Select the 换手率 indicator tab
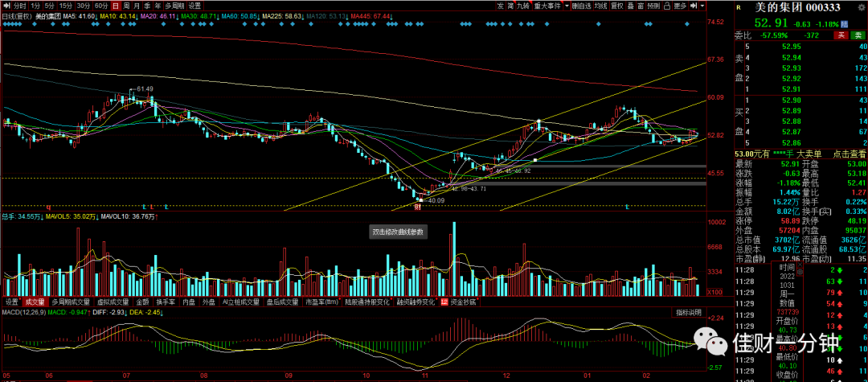Viewport: 868px width, 382px height. (166, 303)
